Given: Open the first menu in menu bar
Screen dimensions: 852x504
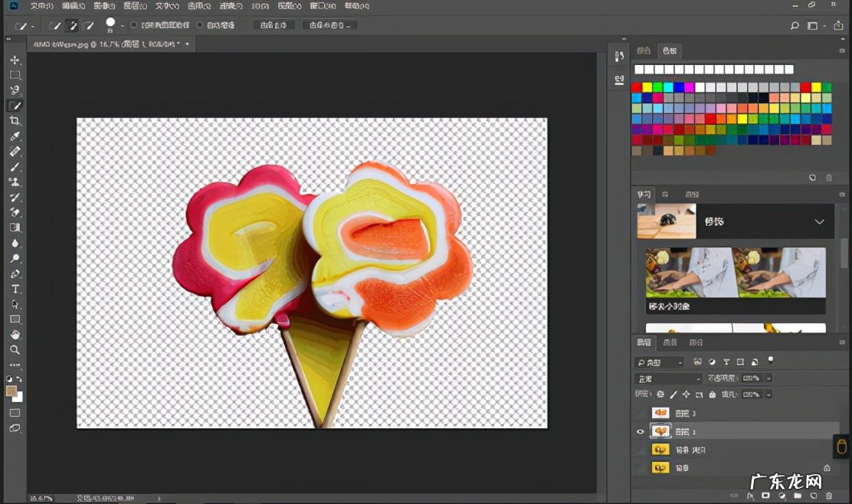Looking at the screenshot, I should point(41,5).
